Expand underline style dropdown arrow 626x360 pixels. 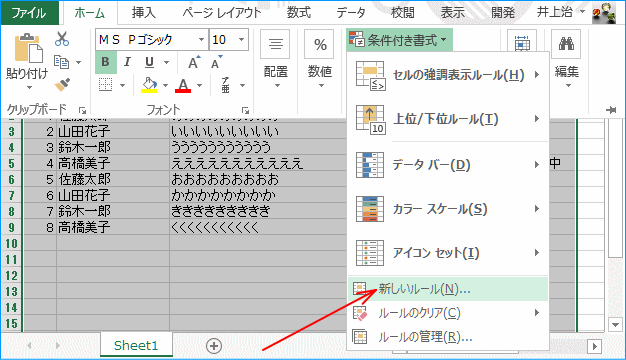166,62
